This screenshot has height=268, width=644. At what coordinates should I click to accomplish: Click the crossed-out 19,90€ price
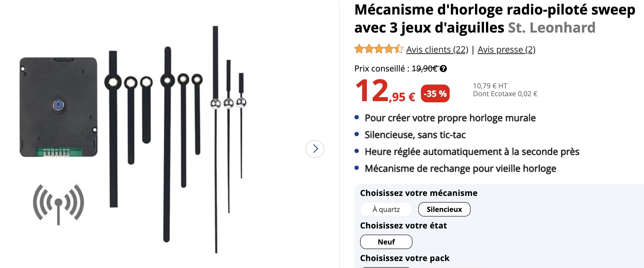coord(425,69)
